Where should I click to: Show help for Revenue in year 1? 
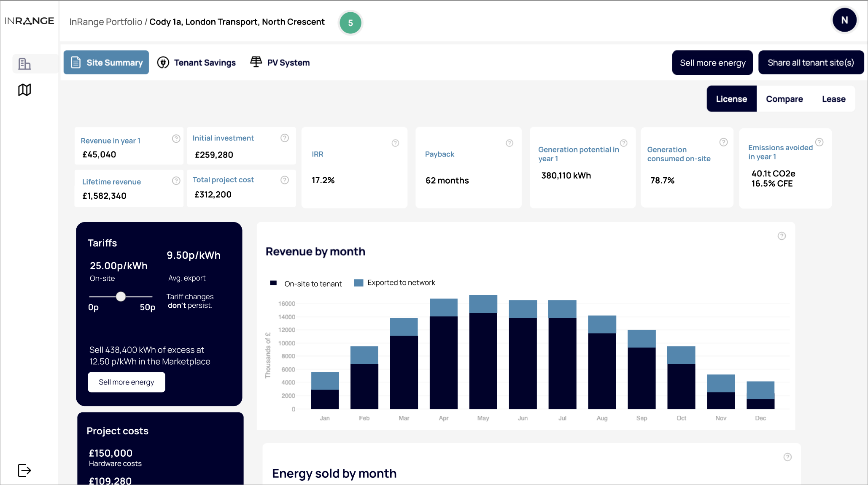click(176, 139)
